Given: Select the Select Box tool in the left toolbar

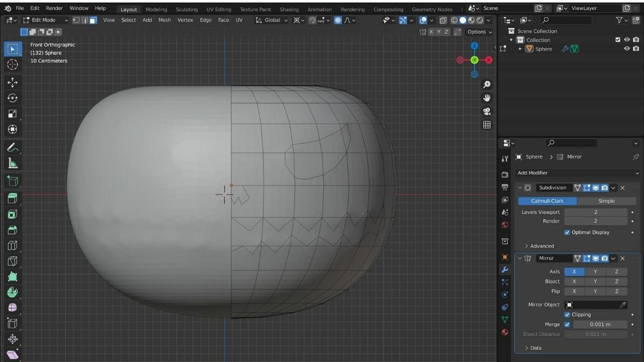Looking at the screenshot, I should [12, 49].
